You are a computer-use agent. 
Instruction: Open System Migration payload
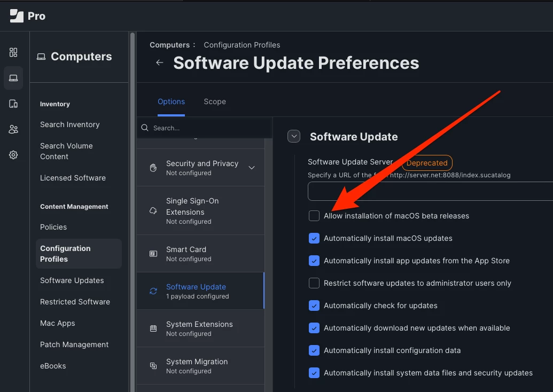coord(200,366)
